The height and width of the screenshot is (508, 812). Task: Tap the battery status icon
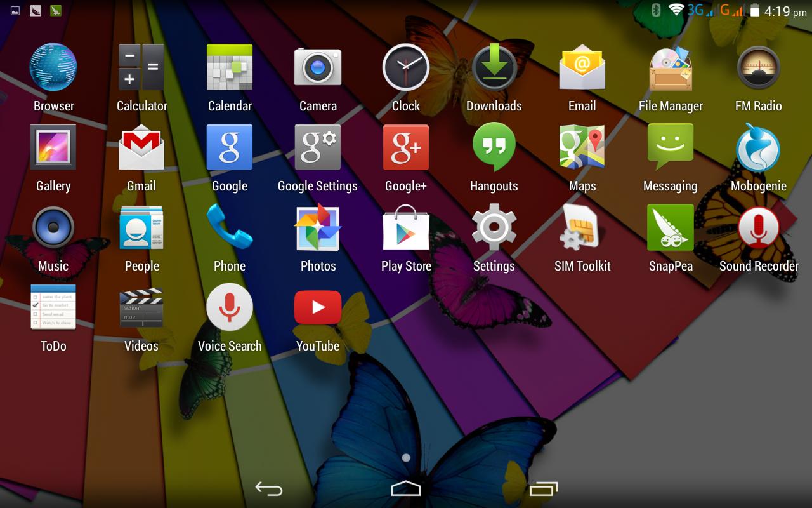[755, 10]
